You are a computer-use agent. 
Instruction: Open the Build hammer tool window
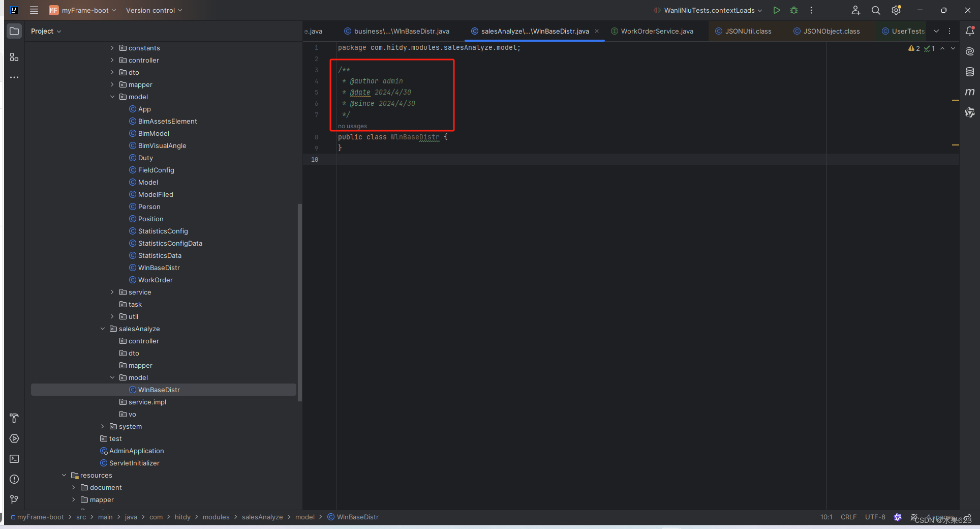tap(14, 418)
